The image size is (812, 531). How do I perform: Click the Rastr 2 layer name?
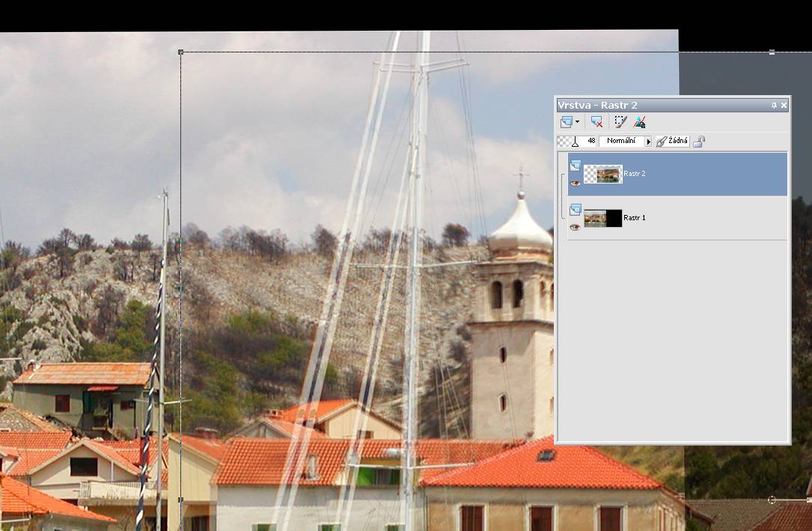click(635, 174)
